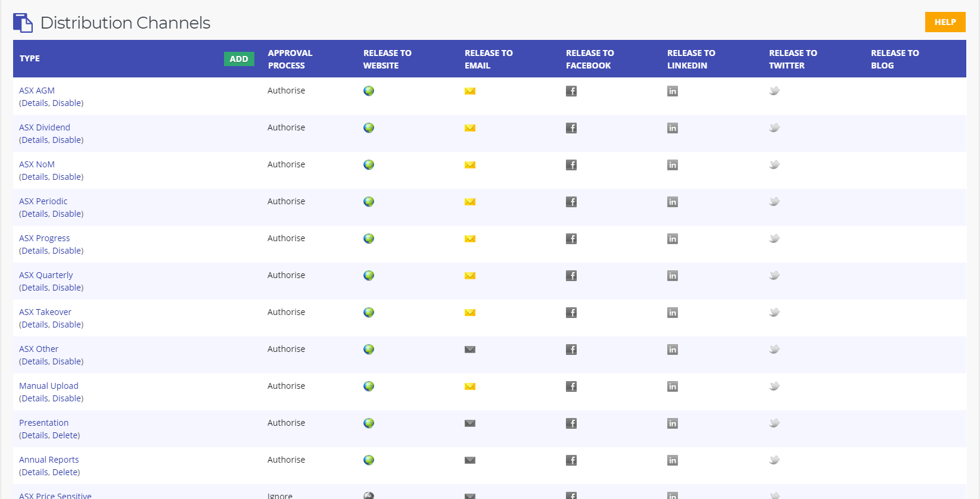Open Details for Manual Upload
Image resolution: width=980 pixels, height=499 pixels.
tap(35, 398)
